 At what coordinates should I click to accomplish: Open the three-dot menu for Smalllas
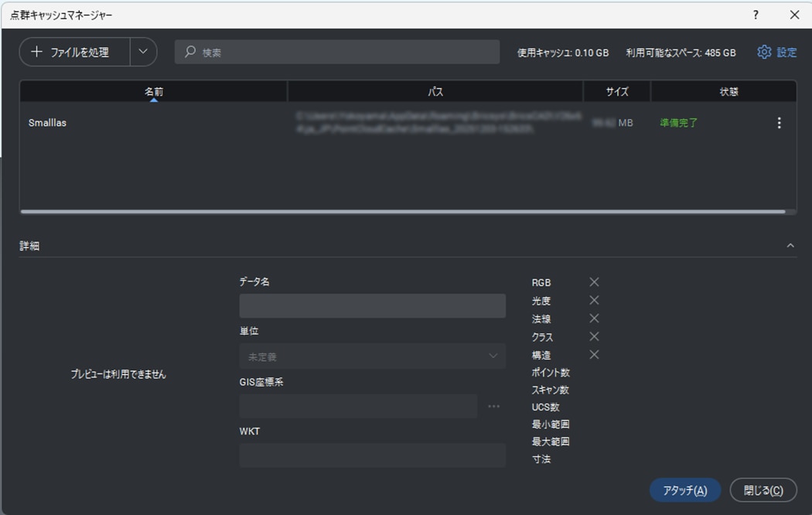[779, 123]
